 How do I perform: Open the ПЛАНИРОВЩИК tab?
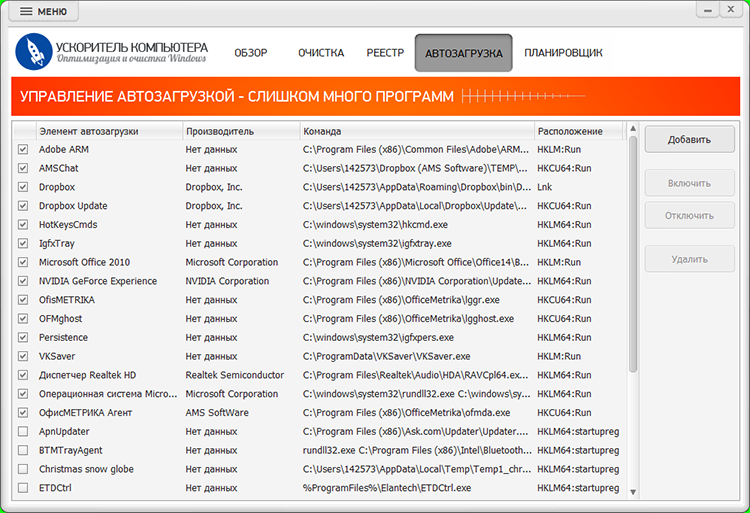pos(563,53)
